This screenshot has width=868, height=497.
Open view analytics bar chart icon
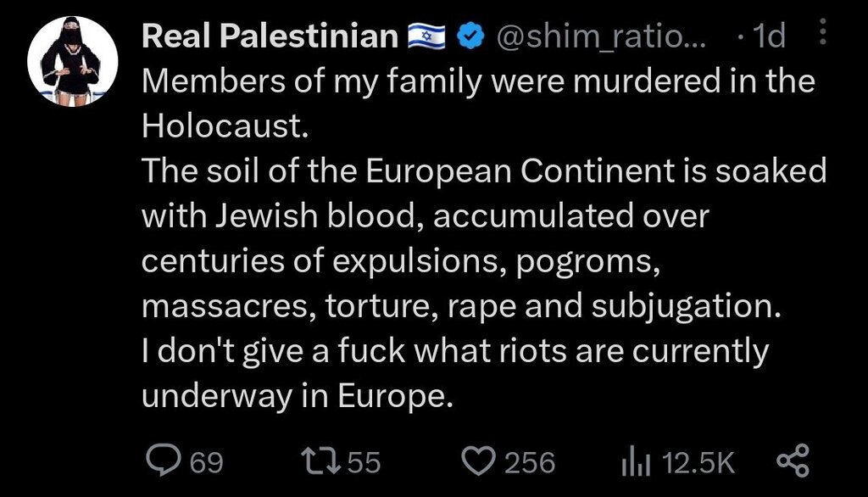tap(635, 461)
